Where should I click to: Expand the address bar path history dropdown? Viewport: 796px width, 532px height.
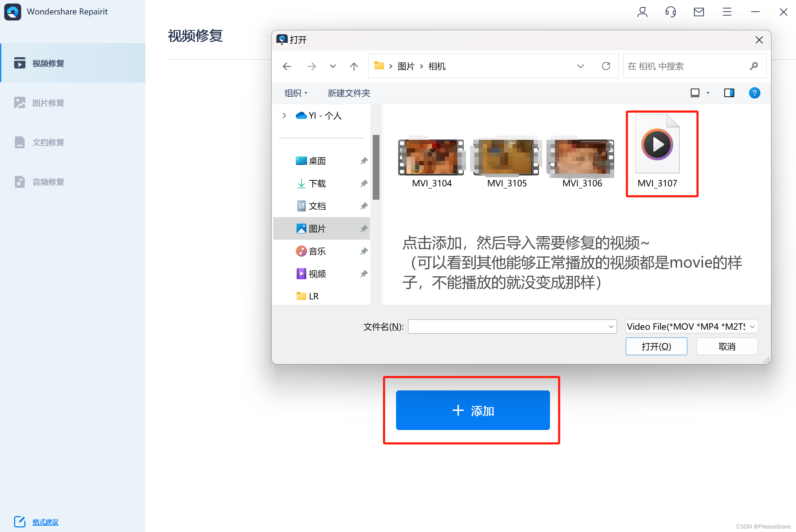tap(580, 66)
